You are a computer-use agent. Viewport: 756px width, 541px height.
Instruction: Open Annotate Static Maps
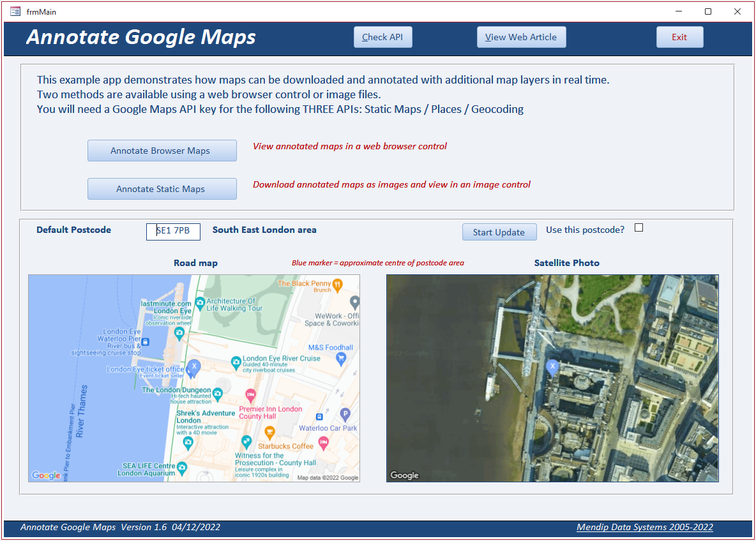tap(162, 189)
